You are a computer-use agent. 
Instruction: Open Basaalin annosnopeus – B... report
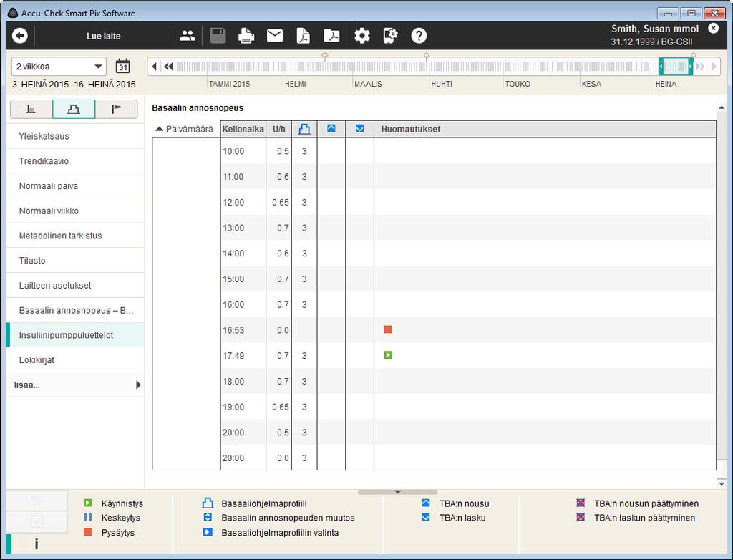tap(75, 309)
